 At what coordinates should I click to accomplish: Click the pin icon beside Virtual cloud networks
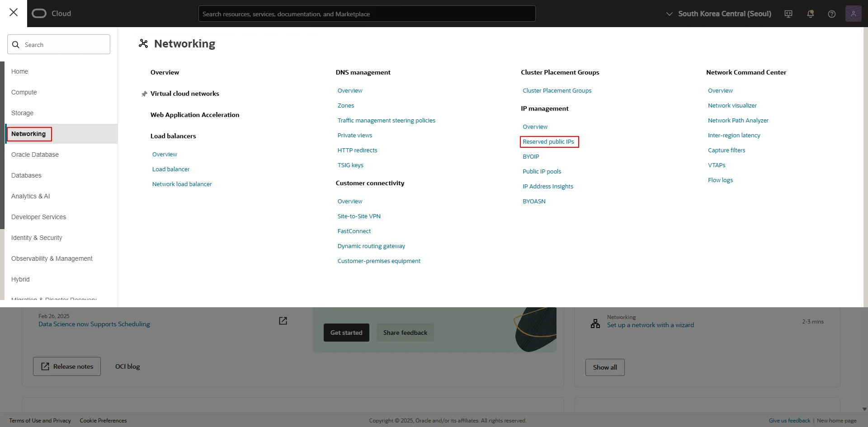coord(144,94)
